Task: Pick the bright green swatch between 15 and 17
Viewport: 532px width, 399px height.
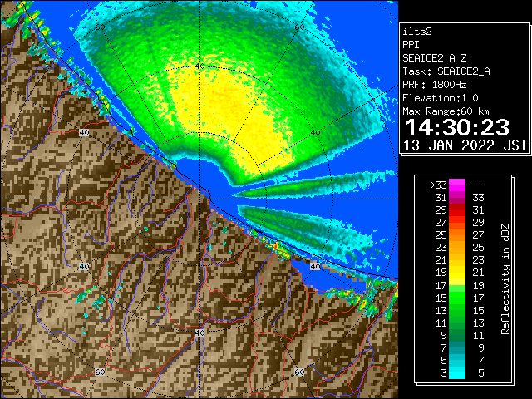Action: [457, 298]
